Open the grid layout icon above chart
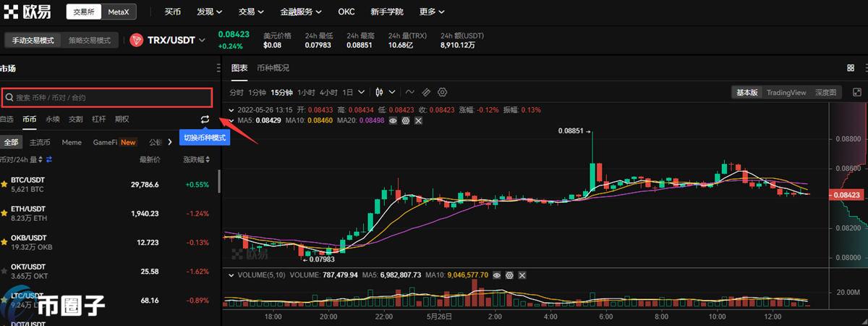This screenshot has width=868, height=326. 851,67
